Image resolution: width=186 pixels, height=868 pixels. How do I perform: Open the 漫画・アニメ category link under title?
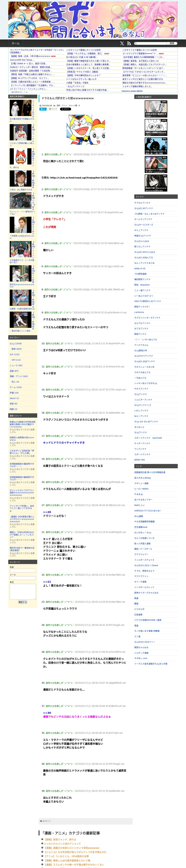tap(62, 105)
